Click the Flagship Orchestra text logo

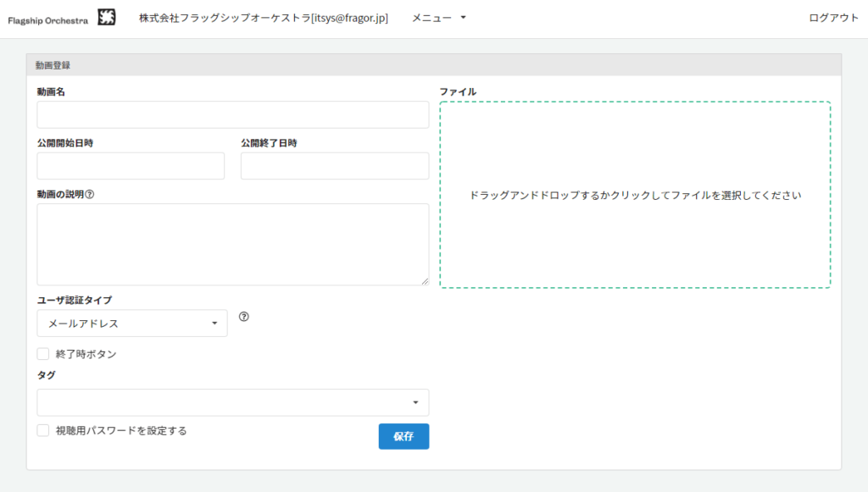(x=47, y=19)
